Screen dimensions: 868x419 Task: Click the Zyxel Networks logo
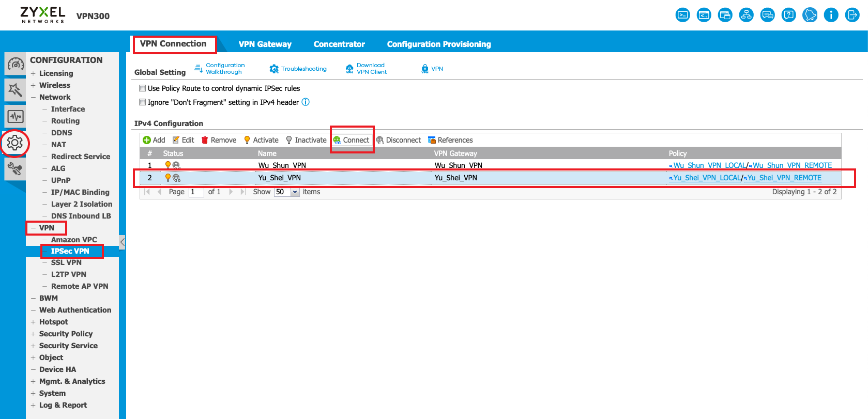click(x=42, y=15)
